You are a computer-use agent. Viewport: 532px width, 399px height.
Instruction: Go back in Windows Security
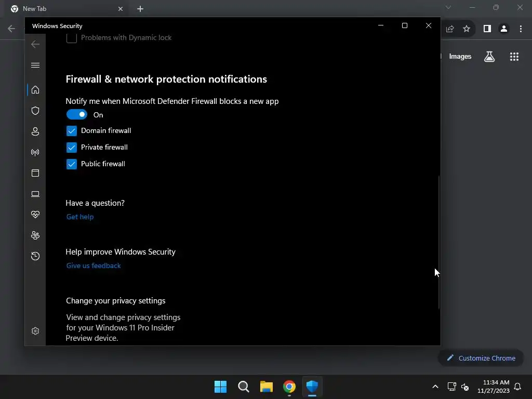tap(35, 44)
